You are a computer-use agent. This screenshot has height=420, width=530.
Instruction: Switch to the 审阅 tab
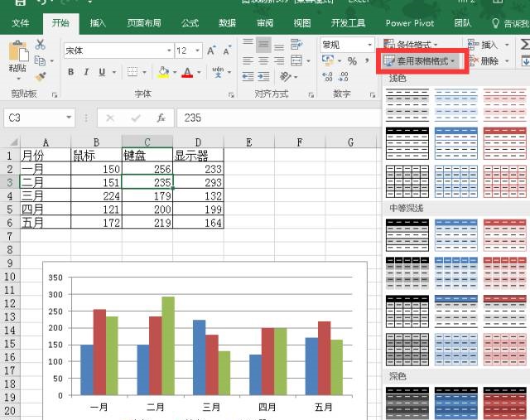point(265,23)
